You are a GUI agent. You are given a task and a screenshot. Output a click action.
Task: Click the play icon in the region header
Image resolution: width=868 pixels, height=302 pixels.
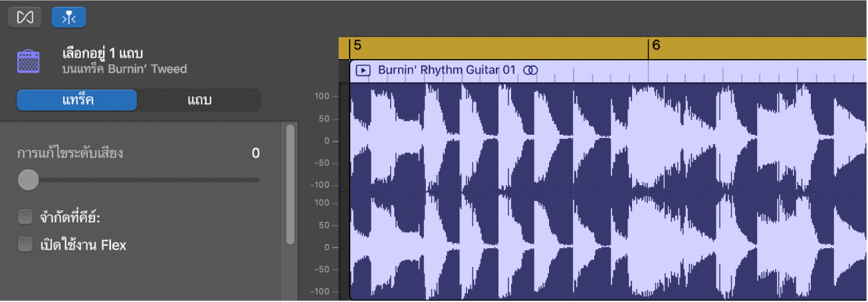(x=363, y=70)
